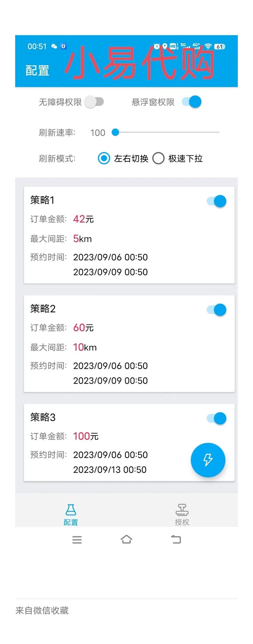Turn off the 策略3 switch
Image resolution: width=253 pixels, height=644 pixels.
(x=217, y=418)
